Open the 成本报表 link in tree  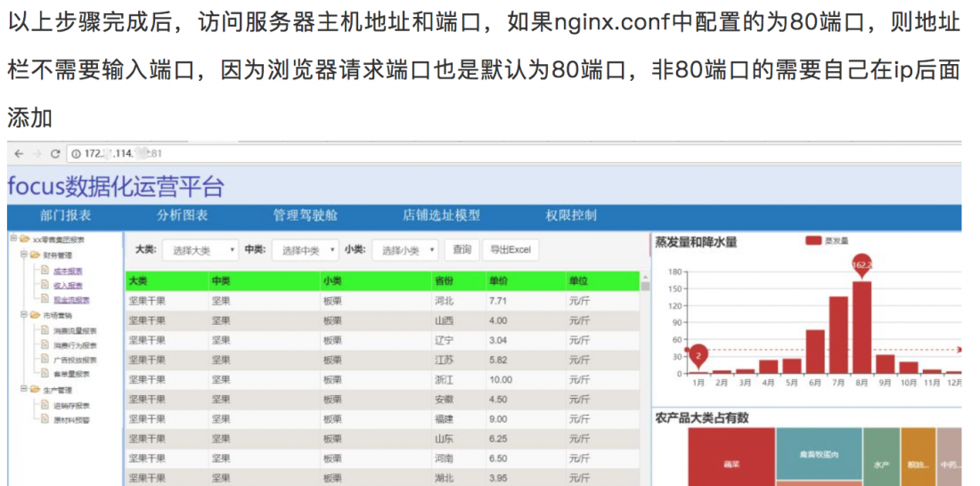68,271
